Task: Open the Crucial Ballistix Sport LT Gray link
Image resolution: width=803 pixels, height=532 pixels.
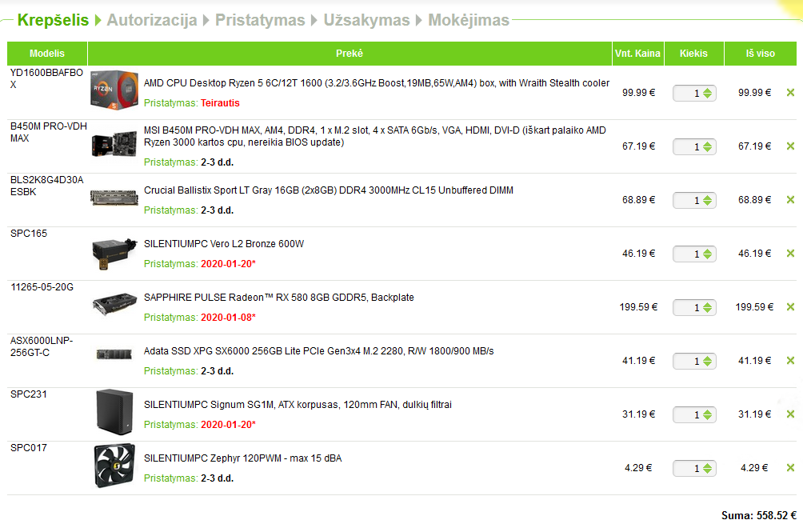Action: point(328,190)
